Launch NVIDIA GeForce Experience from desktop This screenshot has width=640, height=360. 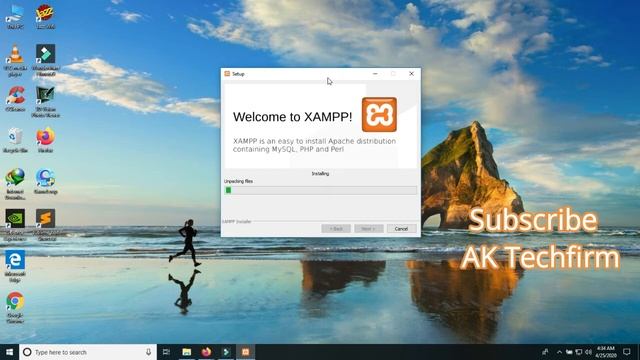tap(15, 224)
